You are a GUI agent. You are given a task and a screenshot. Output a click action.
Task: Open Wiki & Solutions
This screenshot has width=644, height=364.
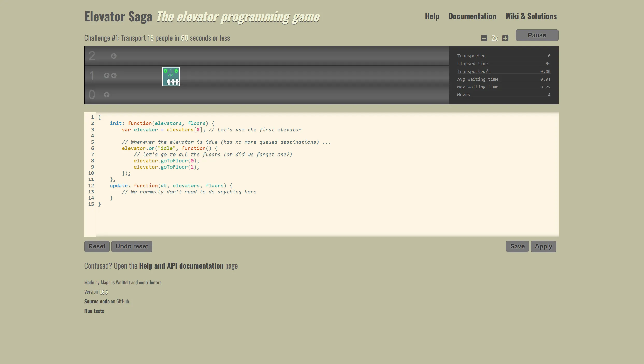531,16
